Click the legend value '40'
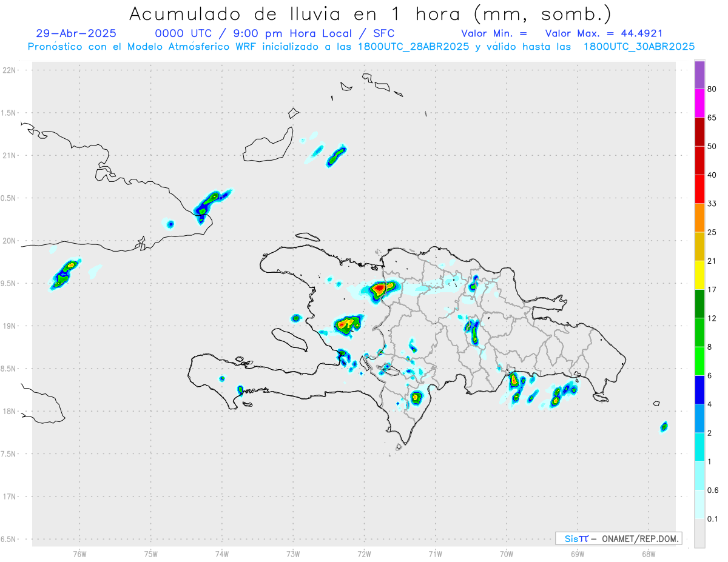Image resolution: width=728 pixels, height=562 pixels. tap(712, 175)
